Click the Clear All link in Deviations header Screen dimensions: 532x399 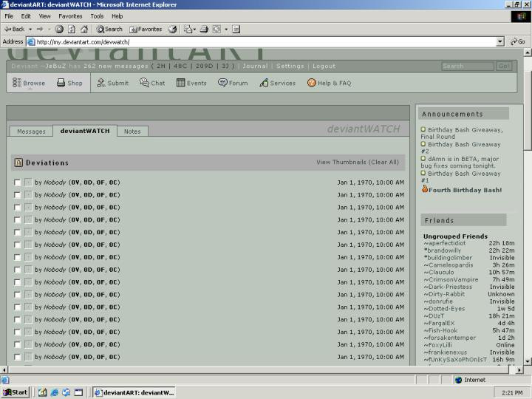[x=384, y=162]
